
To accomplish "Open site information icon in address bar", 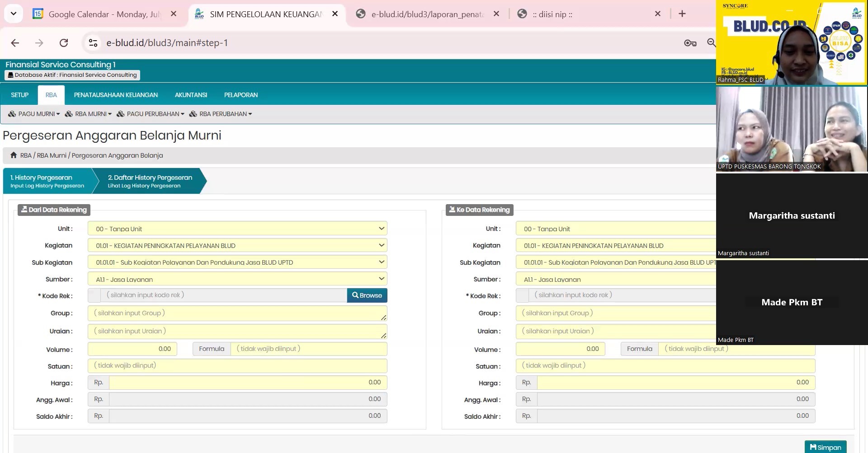I will click(93, 43).
